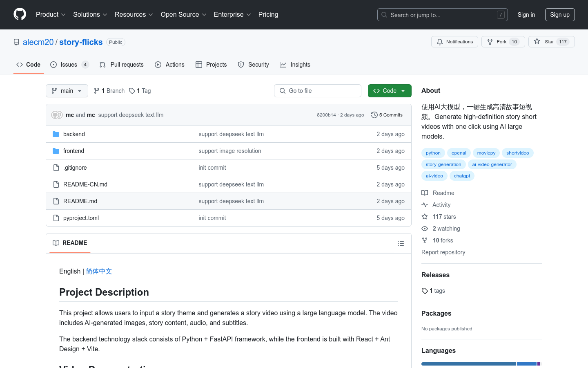Open the 5 Commits history link
This screenshot has width=588, height=368.
(x=387, y=115)
